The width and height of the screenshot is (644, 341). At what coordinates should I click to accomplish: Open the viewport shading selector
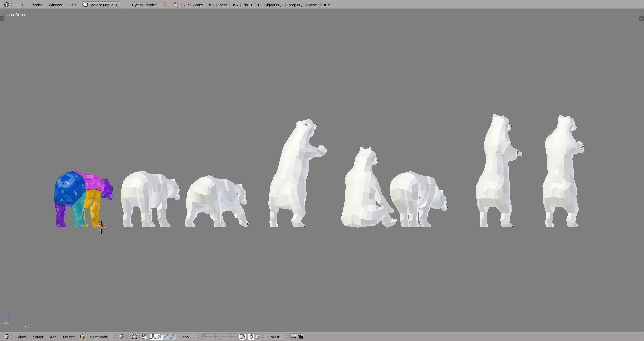coord(124,337)
